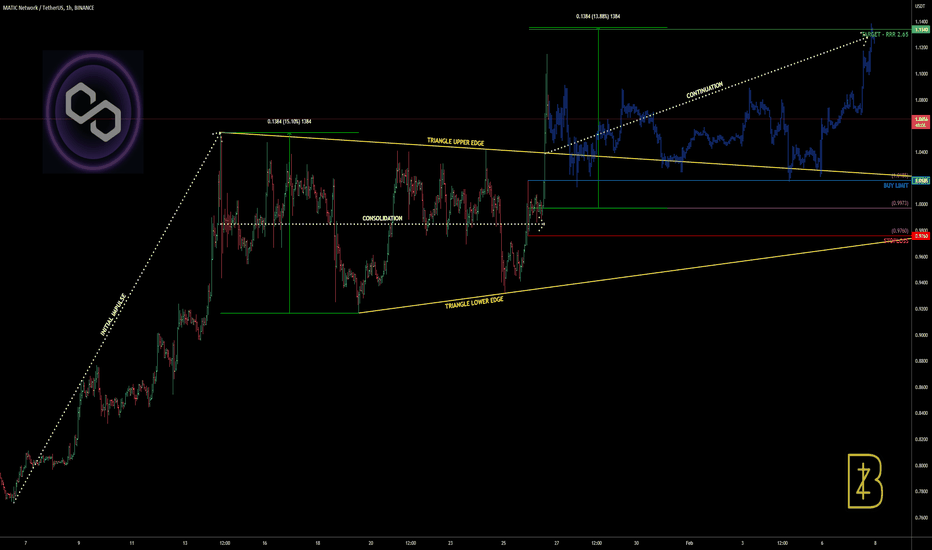Click the STOP LOSS label
The image size is (932, 550).
896,241
